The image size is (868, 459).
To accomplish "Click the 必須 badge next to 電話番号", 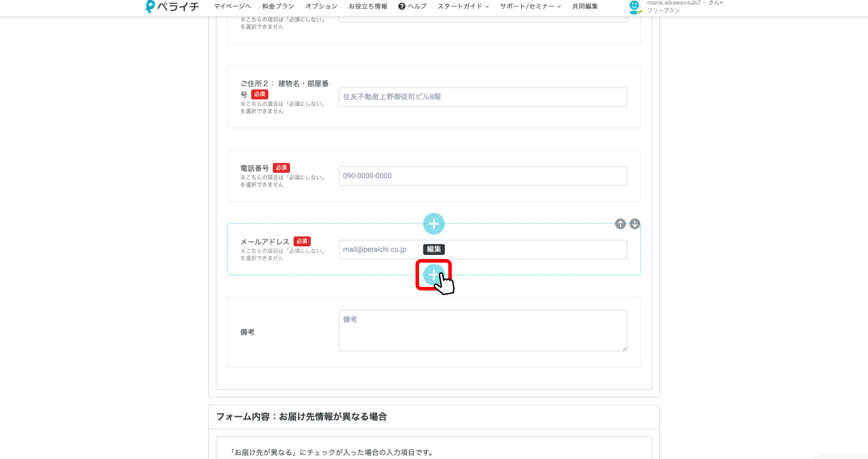I will [281, 168].
